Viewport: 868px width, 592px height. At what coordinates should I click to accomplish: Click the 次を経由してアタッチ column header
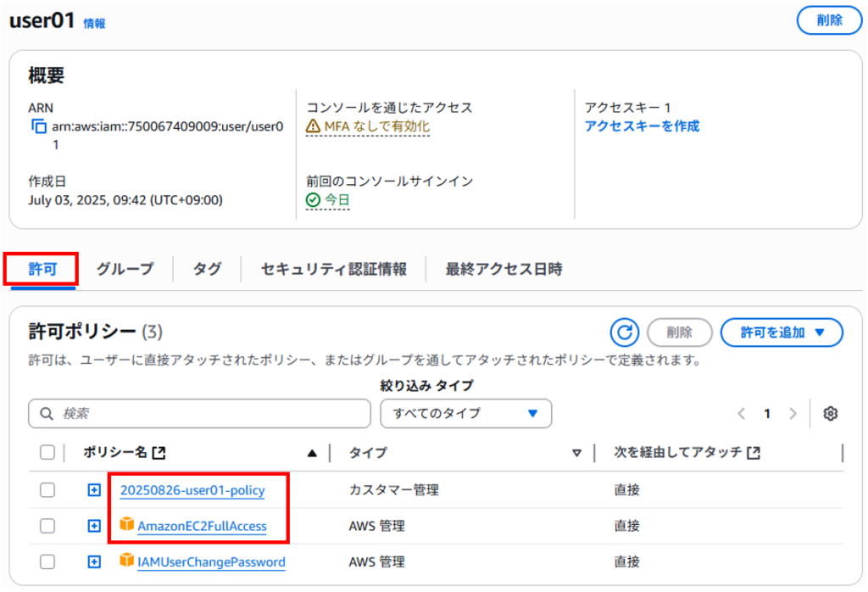(677, 452)
